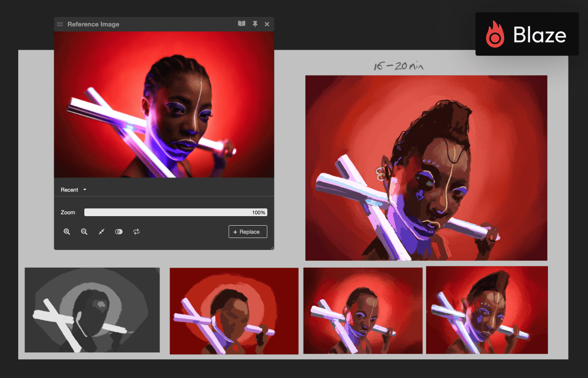Screen dimensions: 588x378
Task: Click the large 15-20 min painting
Action: pyautogui.click(x=426, y=168)
